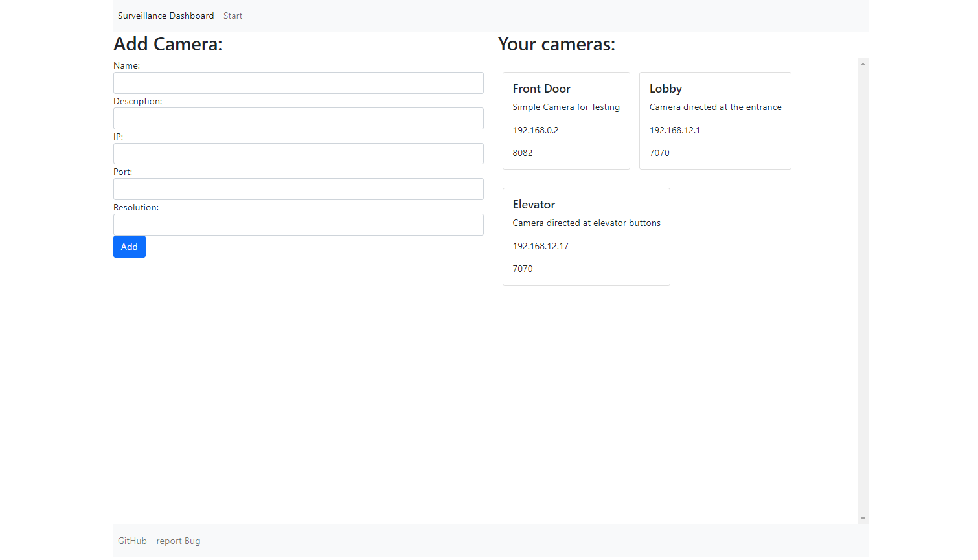Select the Lobby camera card title

point(665,89)
